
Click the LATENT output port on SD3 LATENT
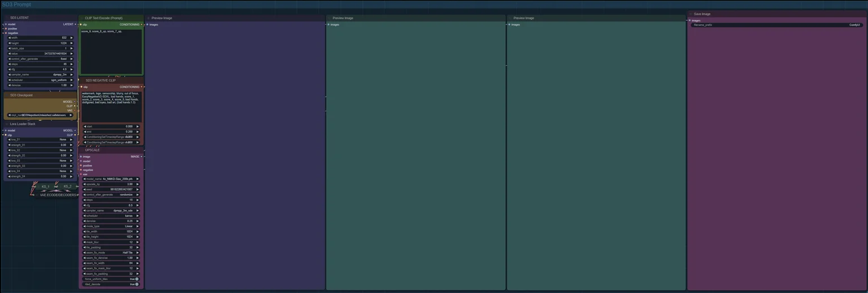pyautogui.click(x=75, y=24)
